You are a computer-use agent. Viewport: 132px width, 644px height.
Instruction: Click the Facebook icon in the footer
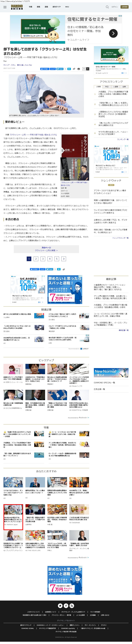(x=66, y=606)
